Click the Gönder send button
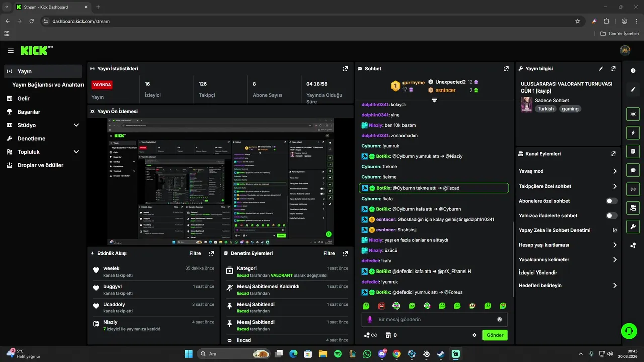Image resolution: width=644 pixels, height=362 pixels. [x=495, y=335]
